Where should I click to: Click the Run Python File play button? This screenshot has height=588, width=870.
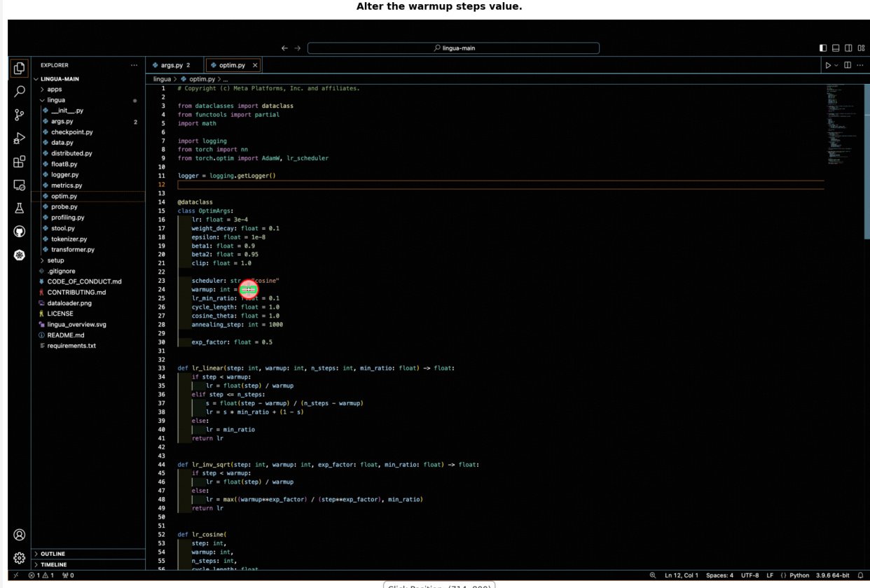click(828, 65)
